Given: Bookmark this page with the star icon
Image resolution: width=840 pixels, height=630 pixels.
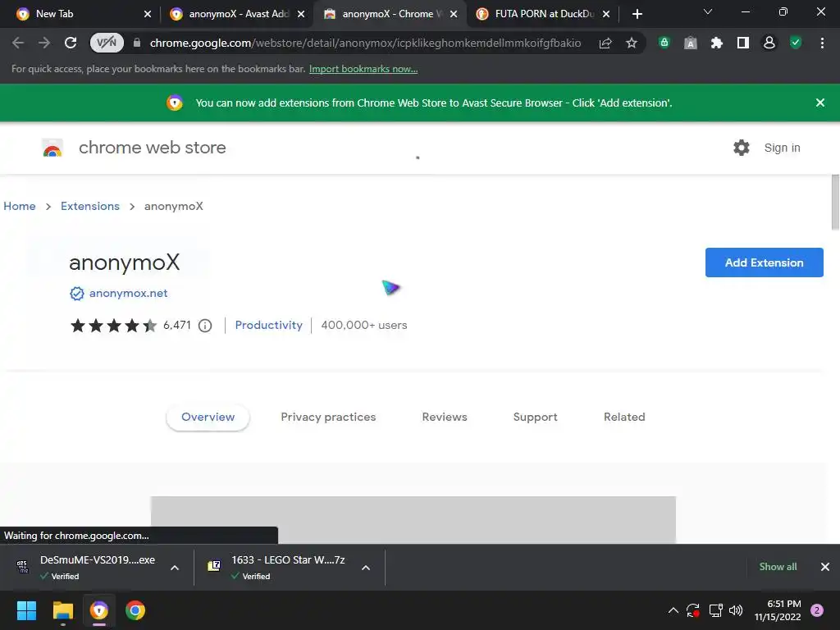Looking at the screenshot, I should pos(632,43).
